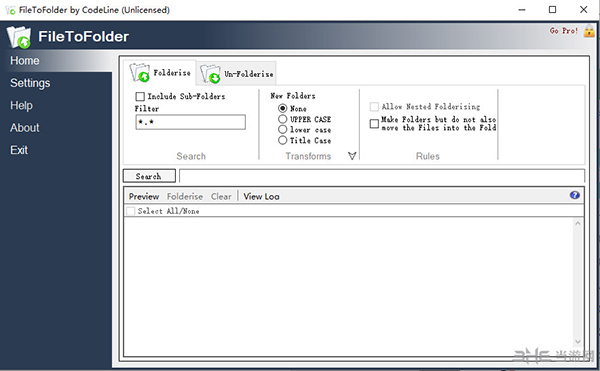Click the results list scroll up arrow

point(578,223)
